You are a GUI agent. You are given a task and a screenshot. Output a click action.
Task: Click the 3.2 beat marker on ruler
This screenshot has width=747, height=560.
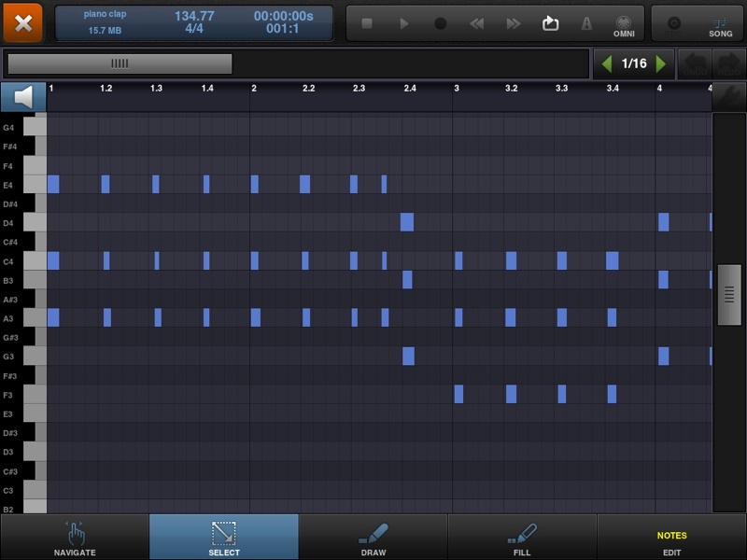pyautogui.click(x=511, y=88)
